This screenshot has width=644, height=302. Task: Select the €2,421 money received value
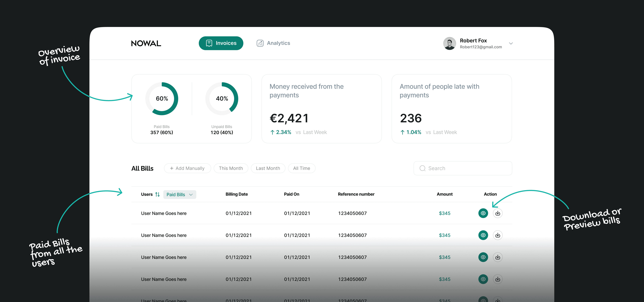(289, 118)
